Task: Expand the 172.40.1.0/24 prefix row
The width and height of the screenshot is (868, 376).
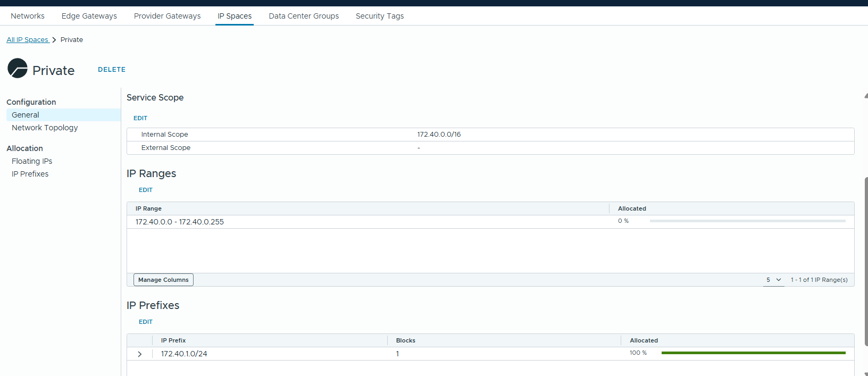Action: pyautogui.click(x=140, y=354)
